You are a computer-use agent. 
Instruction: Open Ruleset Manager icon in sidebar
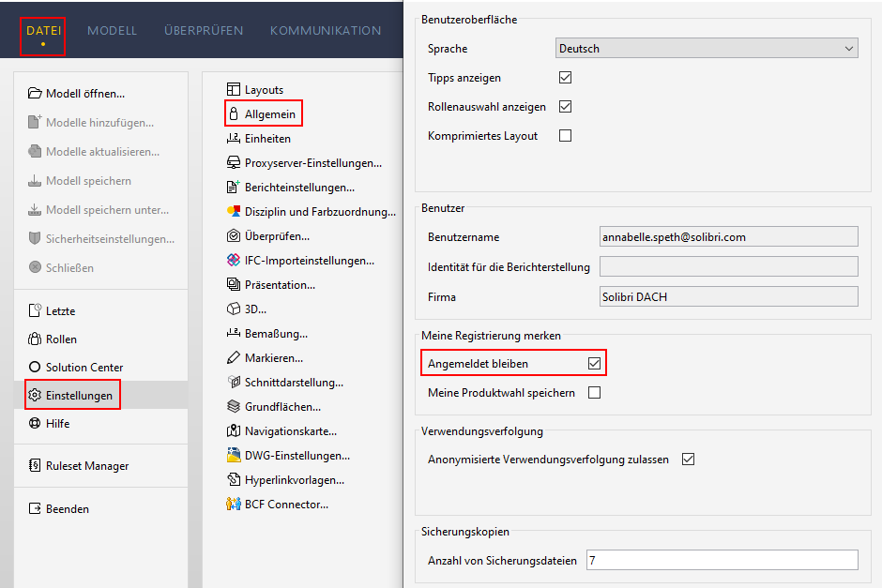tap(35, 465)
